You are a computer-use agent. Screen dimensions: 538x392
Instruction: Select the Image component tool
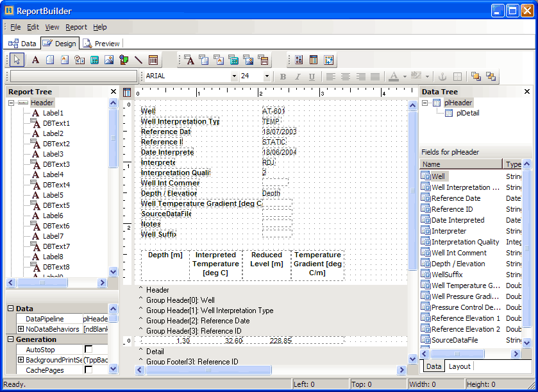pos(109,60)
